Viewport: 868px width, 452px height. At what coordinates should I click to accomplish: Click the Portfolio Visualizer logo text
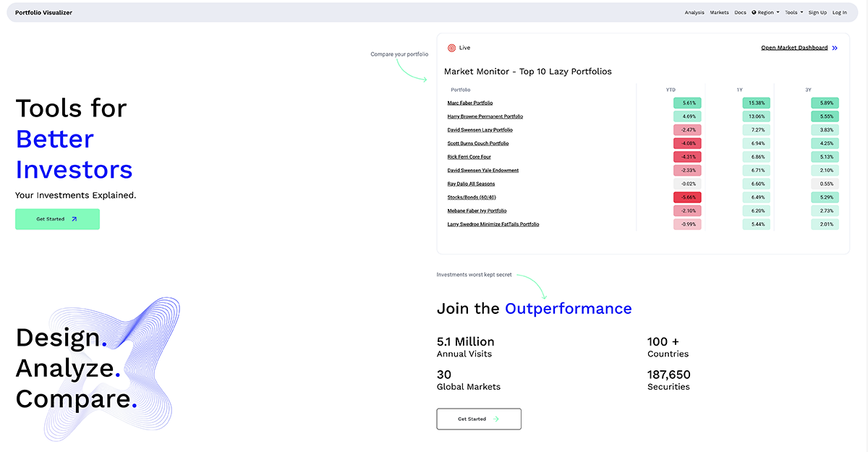pyautogui.click(x=43, y=12)
